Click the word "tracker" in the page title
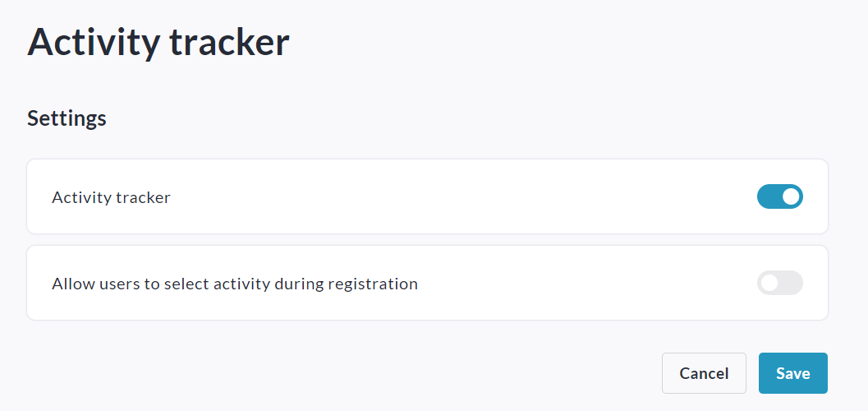This screenshot has width=868, height=411. 229,42
